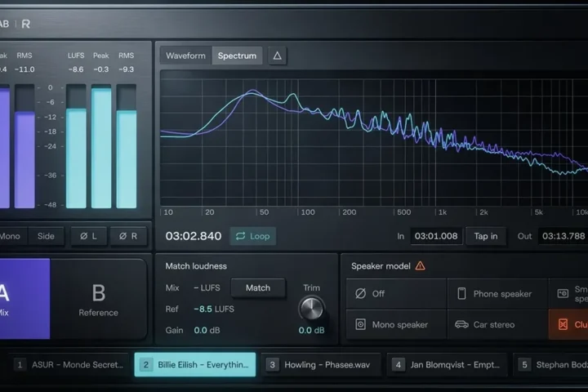This screenshot has height=392, width=588.
Task: Click the In time field 03:01.008
Action: [x=436, y=236]
